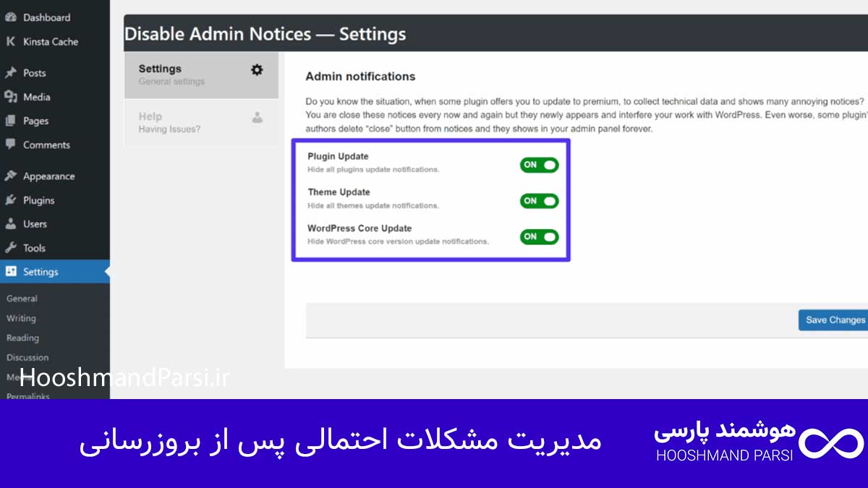868x488 pixels.
Task: Click 'Hide all themes update notifications' text
Action: 373,206
